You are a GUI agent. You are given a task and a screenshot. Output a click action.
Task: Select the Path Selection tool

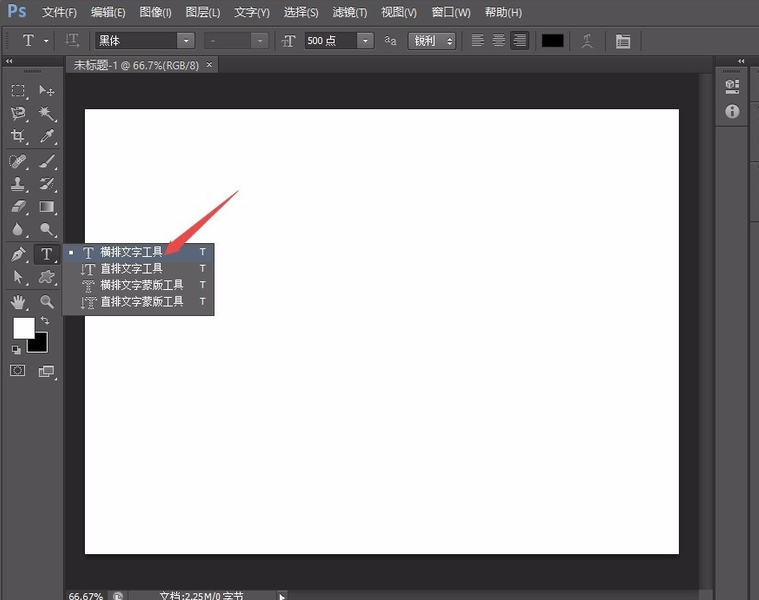18,277
